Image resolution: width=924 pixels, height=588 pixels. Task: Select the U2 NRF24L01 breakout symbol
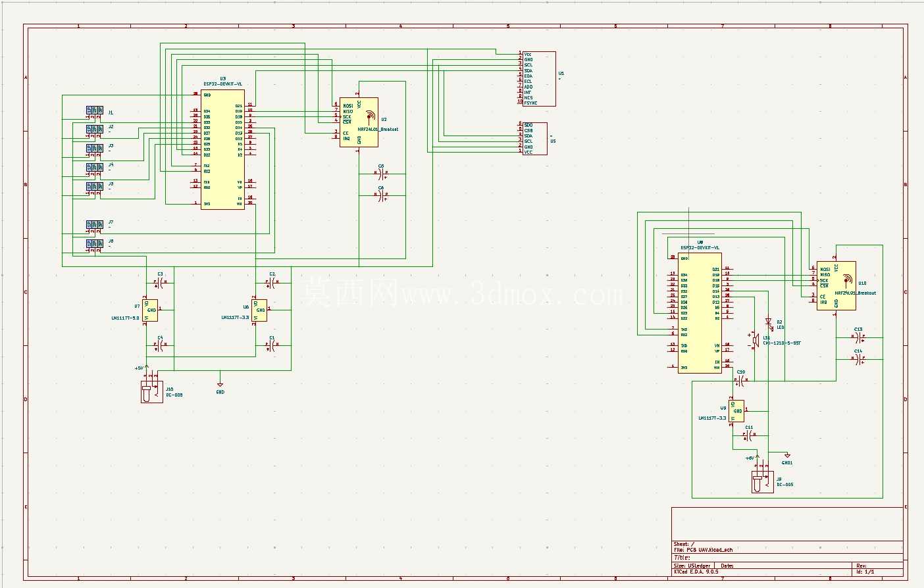(x=359, y=122)
